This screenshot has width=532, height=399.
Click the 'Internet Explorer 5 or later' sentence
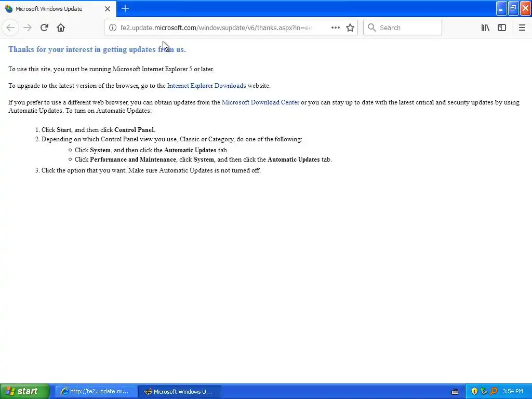tap(111, 69)
